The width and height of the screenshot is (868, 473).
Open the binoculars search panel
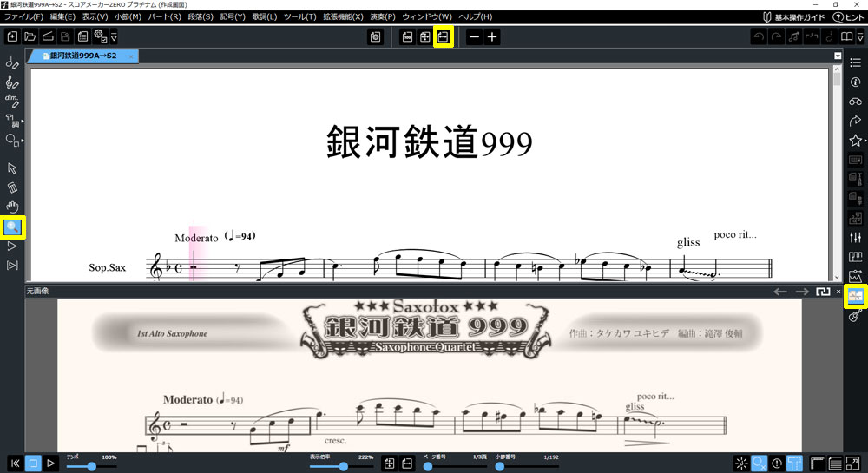[855, 102]
